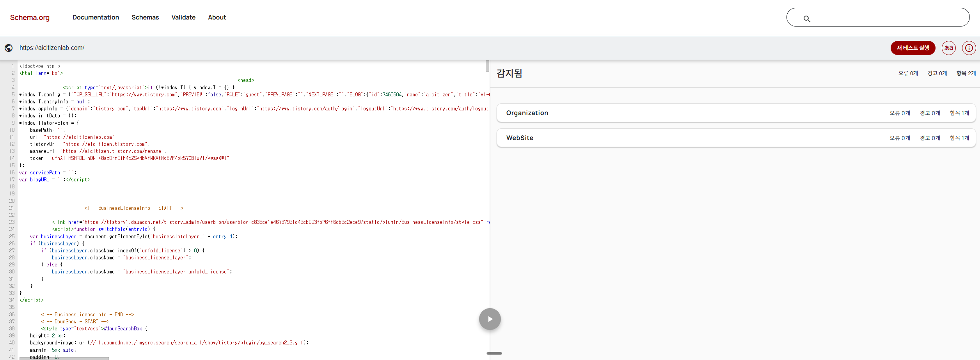Click the window.initData = {}; line
The width and height of the screenshot is (980, 360).
48,116
